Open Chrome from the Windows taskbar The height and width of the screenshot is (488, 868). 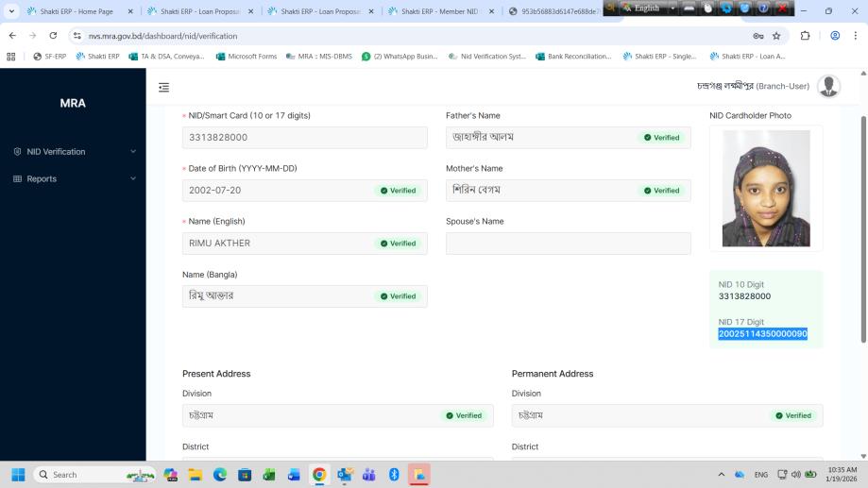pos(319,475)
